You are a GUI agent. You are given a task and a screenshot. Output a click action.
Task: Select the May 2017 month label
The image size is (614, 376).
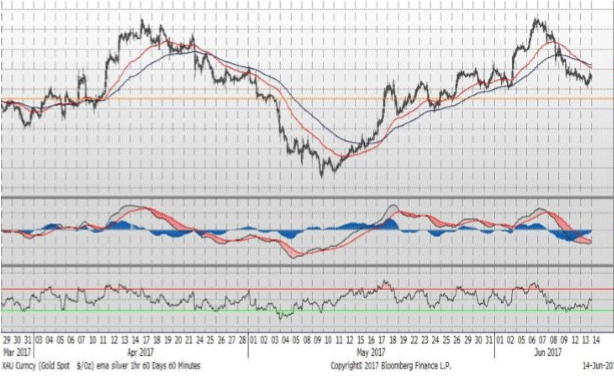370,352
